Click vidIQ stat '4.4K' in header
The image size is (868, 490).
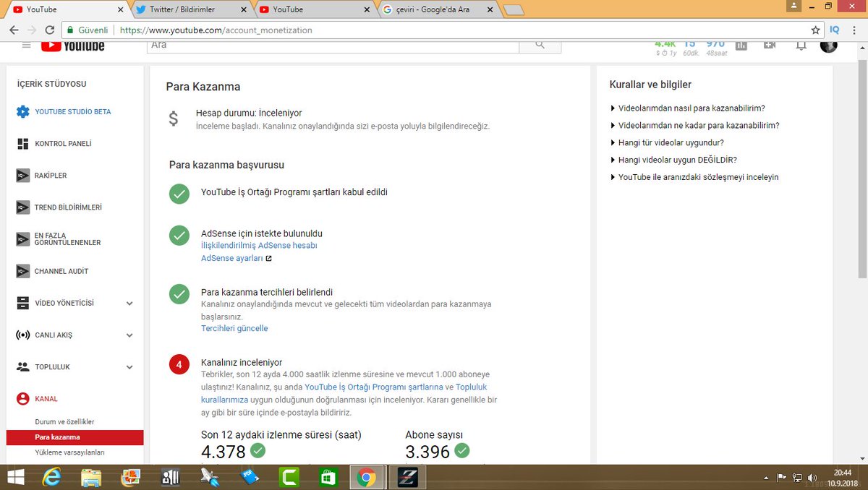(x=665, y=45)
